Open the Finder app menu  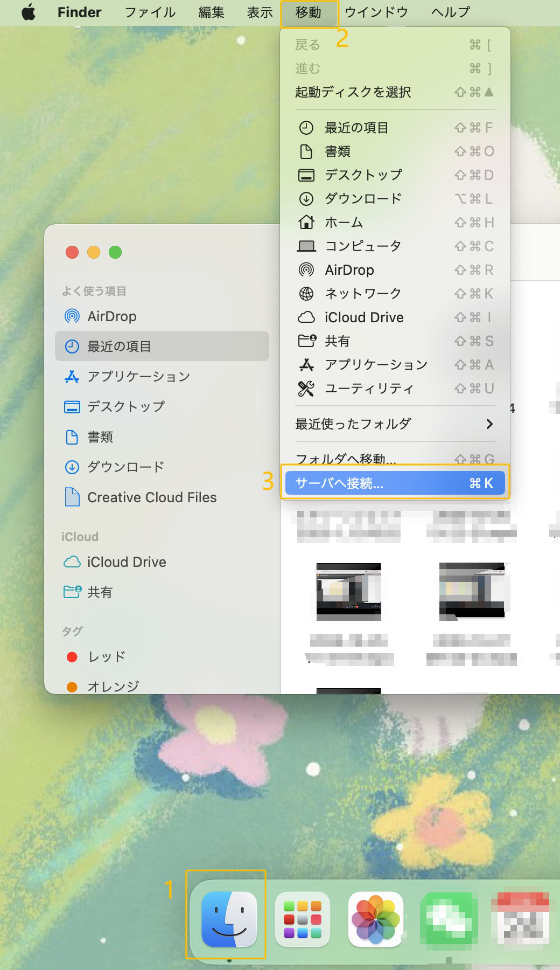point(79,12)
